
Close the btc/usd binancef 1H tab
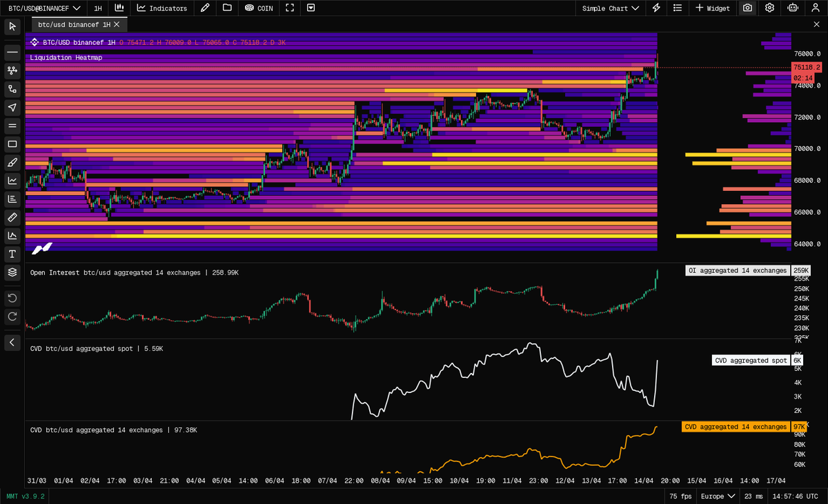pos(117,24)
